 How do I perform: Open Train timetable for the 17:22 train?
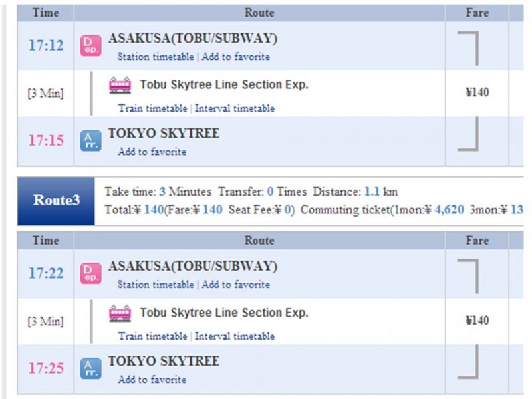(x=152, y=336)
